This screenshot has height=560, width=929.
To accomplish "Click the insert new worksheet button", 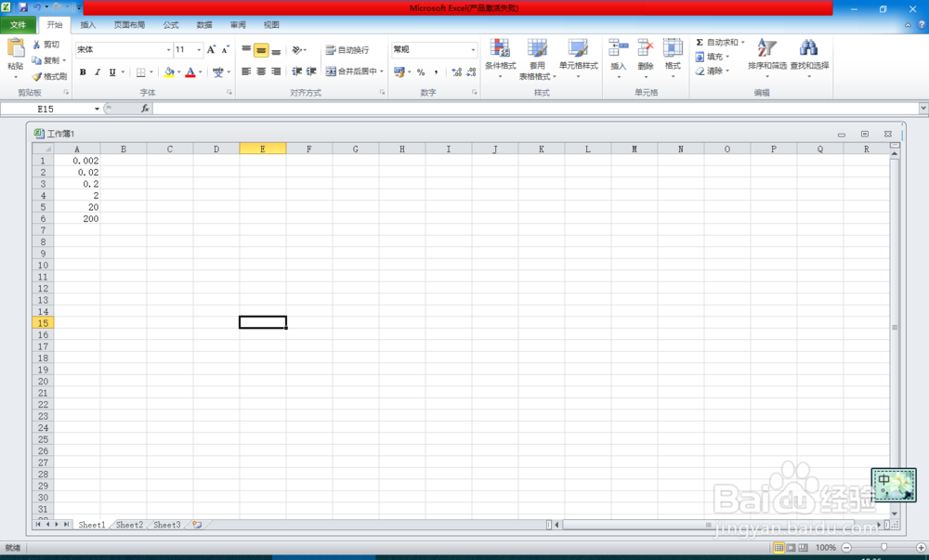I will click(197, 525).
